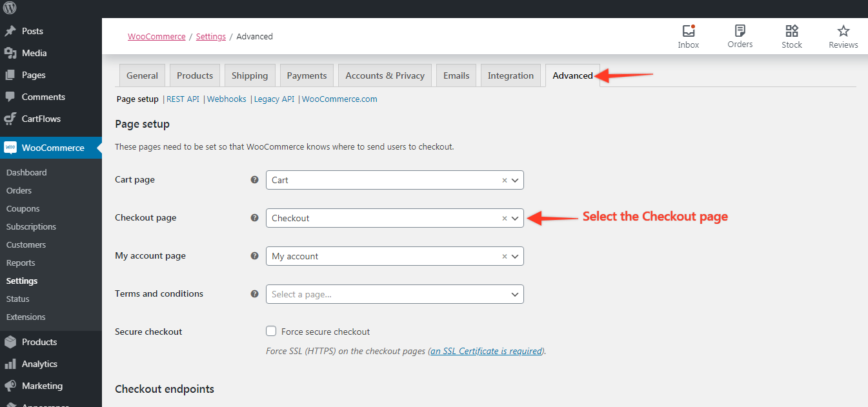Click the help icon beside Cart page
Viewport: 868px width, 407px height.
[x=254, y=180]
